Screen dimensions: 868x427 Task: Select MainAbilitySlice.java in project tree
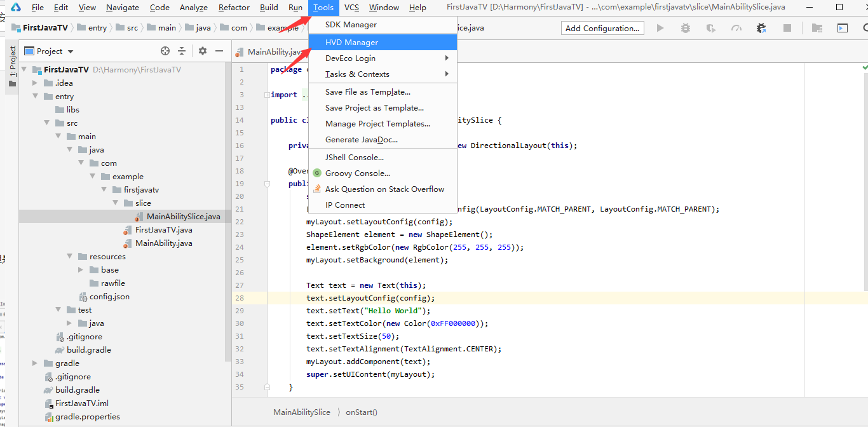(184, 217)
